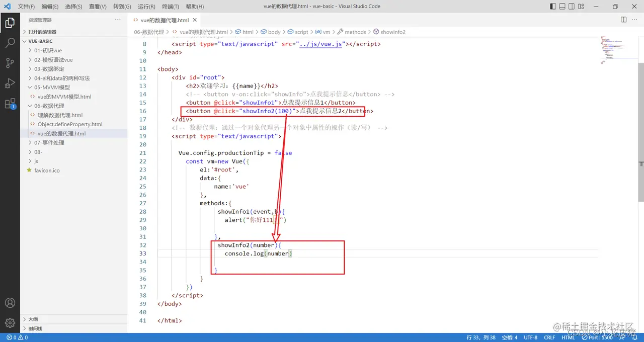This screenshot has height=342, width=644.
Task: Open the 文件(F) menu
Action: (x=26, y=7)
